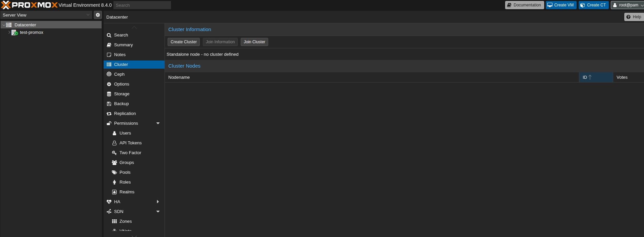The height and width of the screenshot is (237, 644).
Task: Open the Storage section
Action: coord(122,94)
